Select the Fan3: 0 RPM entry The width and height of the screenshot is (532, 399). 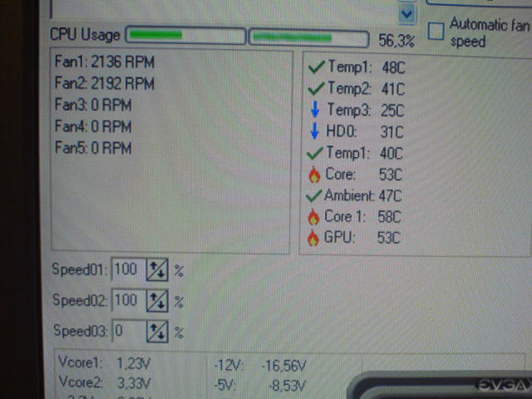pyautogui.click(x=93, y=105)
